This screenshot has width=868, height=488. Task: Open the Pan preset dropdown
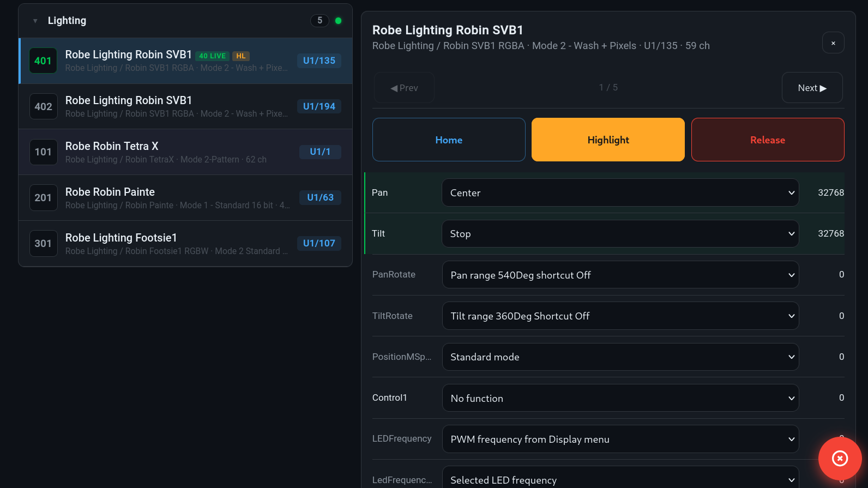pyautogui.click(x=620, y=193)
